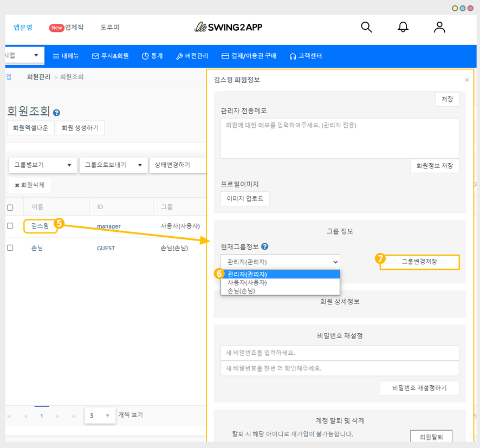Open member 손님 from the list
The width and height of the screenshot is (480, 448).
coord(37,248)
